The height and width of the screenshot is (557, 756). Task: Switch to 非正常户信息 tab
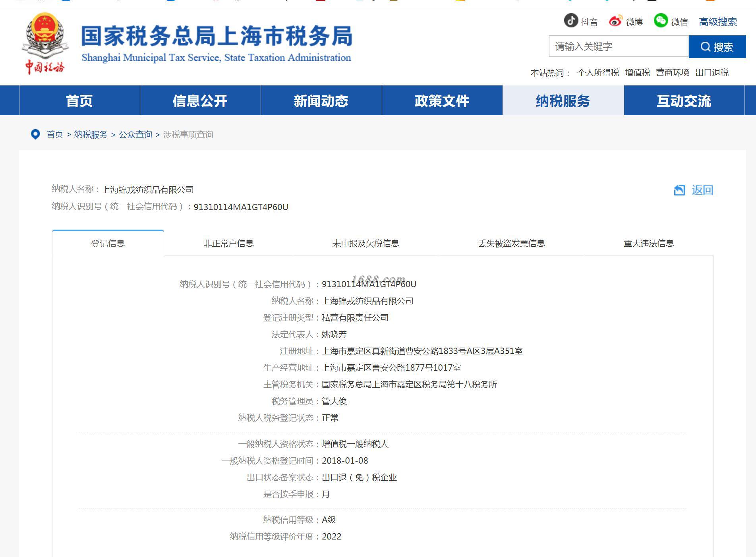pos(228,243)
